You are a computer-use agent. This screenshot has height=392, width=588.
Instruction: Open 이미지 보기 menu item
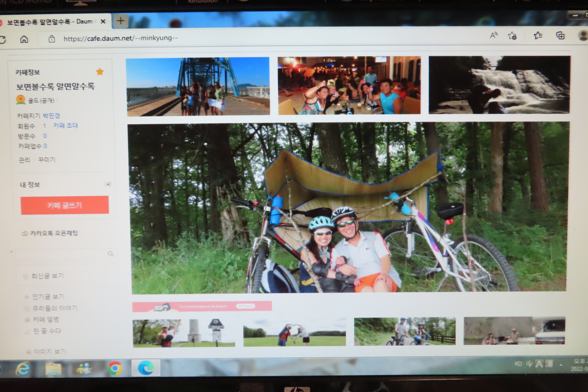click(x=50, y=352)
